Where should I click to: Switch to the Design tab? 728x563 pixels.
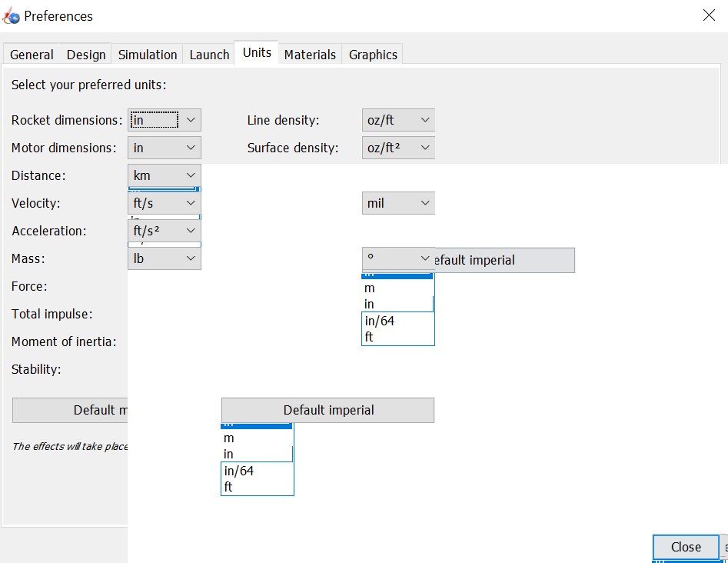pyautogui.click(x=85, y=54)
